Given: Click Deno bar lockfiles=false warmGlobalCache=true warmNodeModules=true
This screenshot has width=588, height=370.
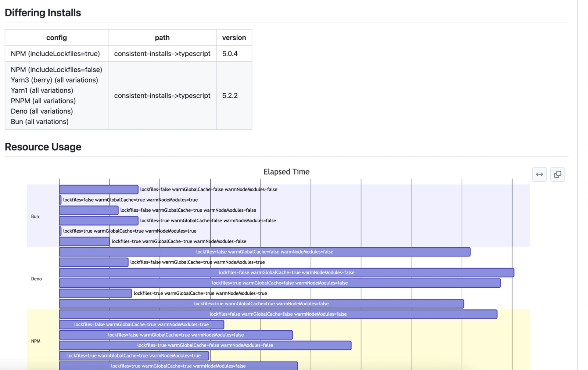Looking at the screenshot, I should [x=94, y=262].
